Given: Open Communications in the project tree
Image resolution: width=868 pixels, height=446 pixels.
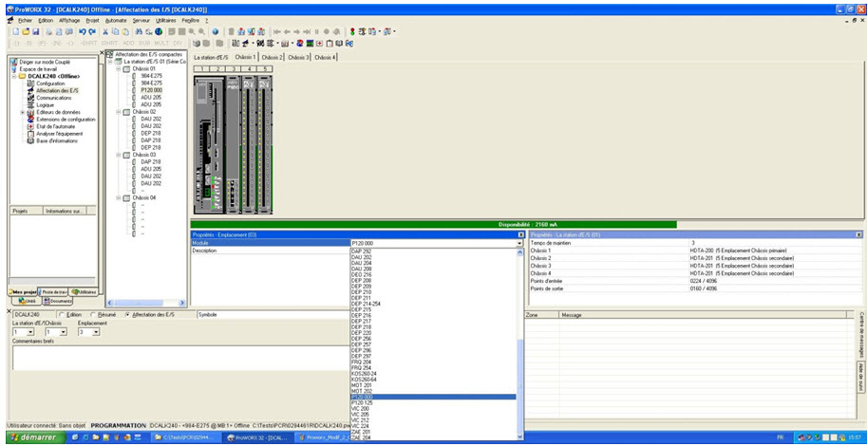Looking at the screenshot, I should click(x=54, y=98).
